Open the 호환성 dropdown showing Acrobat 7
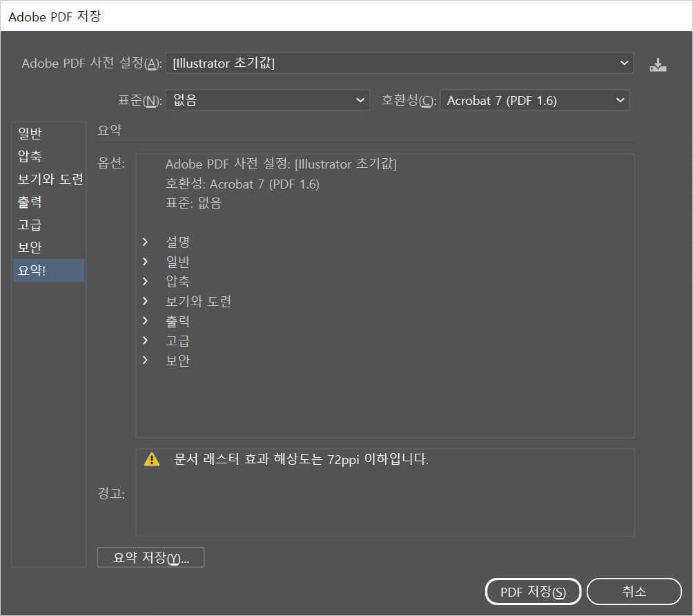This screenshot has height=616, width=693. (535, 100)
